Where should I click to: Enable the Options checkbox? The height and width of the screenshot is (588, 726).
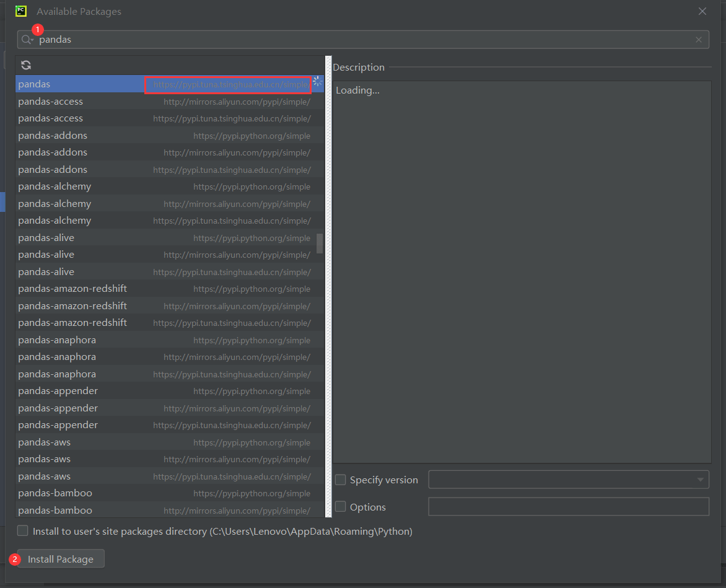[341, 507]
